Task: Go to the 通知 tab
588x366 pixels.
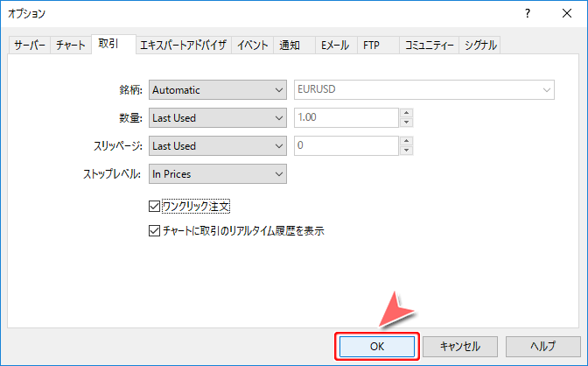Action: [294, 46]
